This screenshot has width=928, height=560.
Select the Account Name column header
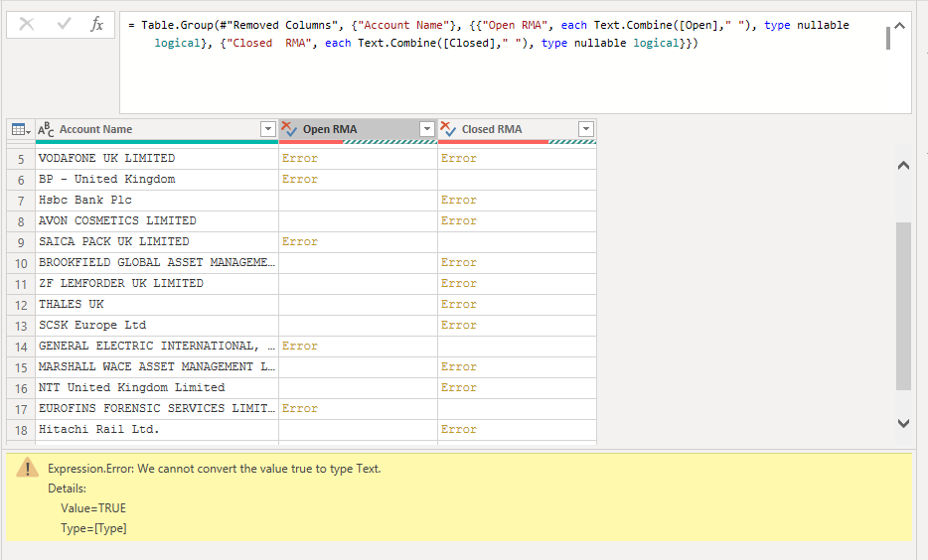point(157,129)
